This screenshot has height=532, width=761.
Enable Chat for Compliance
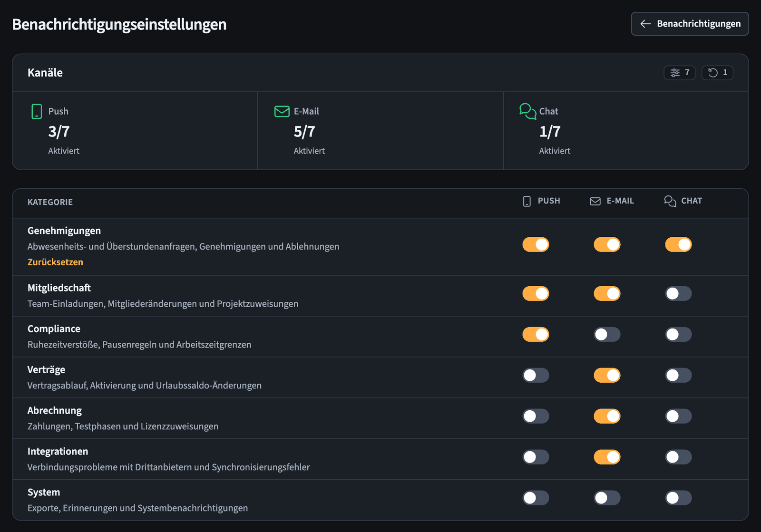pyautogui.click(x=679, y=334)
